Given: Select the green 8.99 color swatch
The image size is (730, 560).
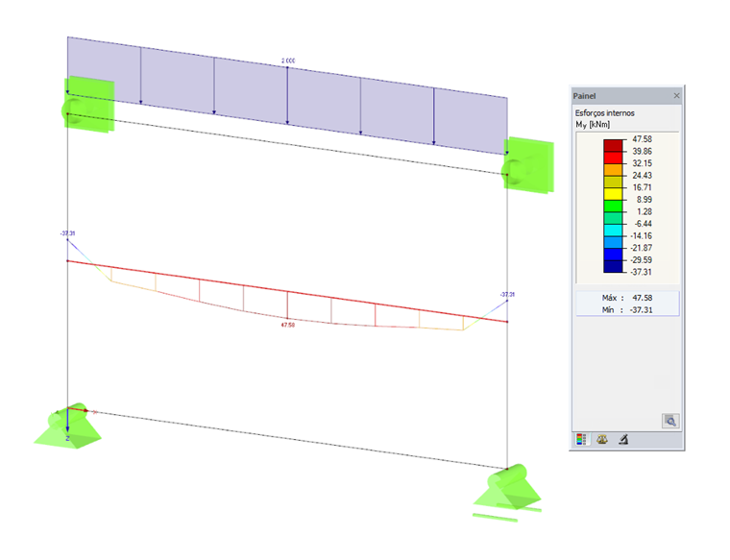Looking at the screenshot, I should (x=613, y=206).
